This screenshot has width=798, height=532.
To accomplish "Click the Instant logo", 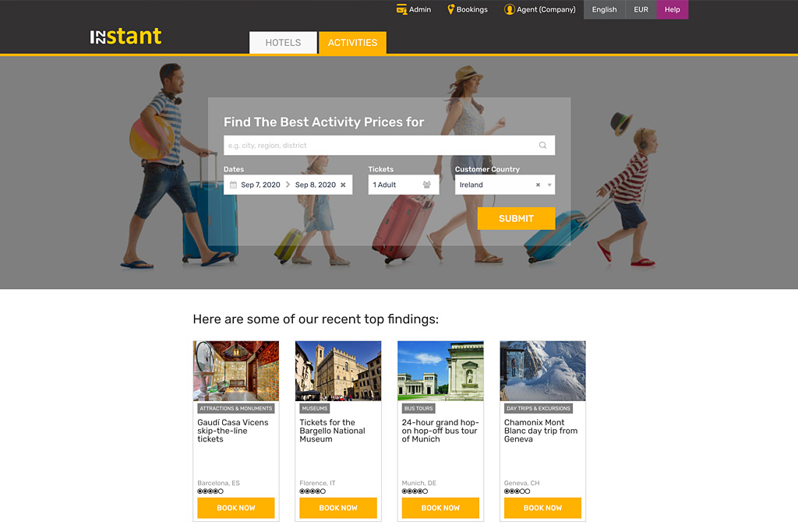I will pyautogui.click(x=125, y=36).
